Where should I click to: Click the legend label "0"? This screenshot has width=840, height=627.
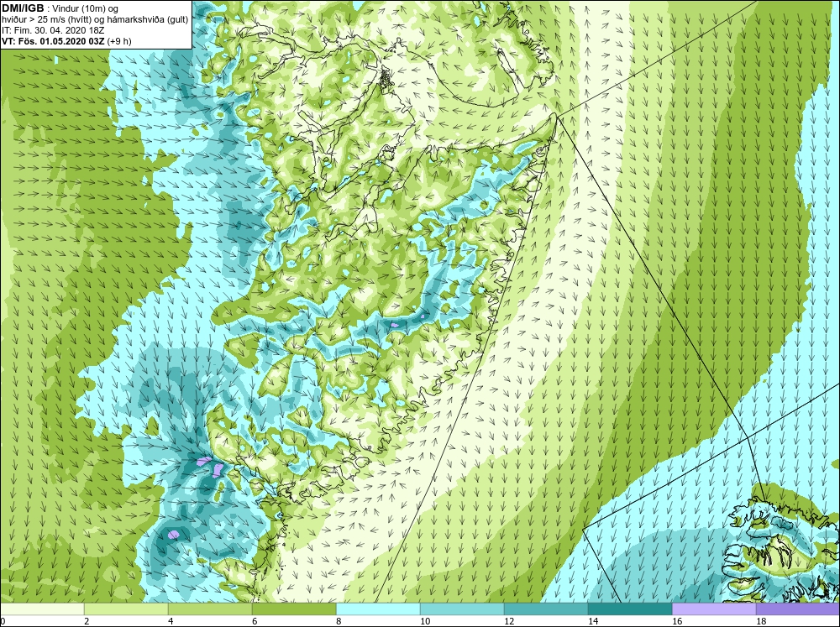(x=3, y=621)
